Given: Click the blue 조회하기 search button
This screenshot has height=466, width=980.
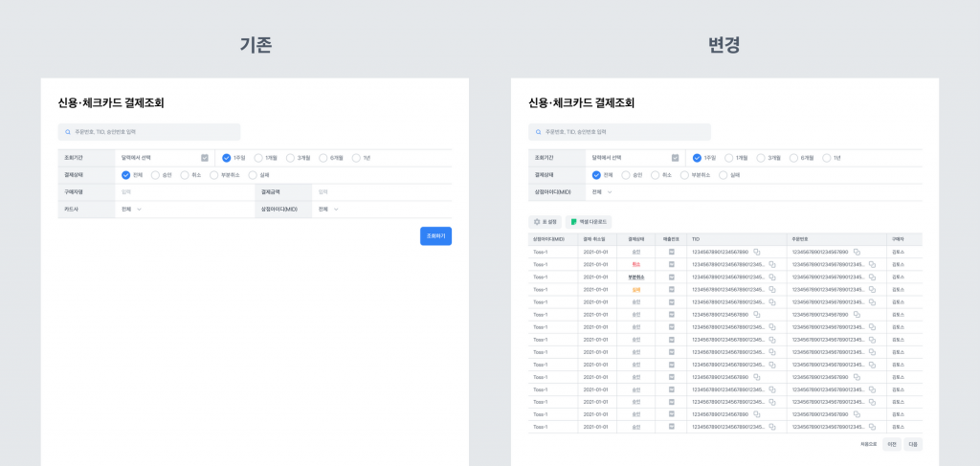Looking at the screenshot, I should click(435, 236).
